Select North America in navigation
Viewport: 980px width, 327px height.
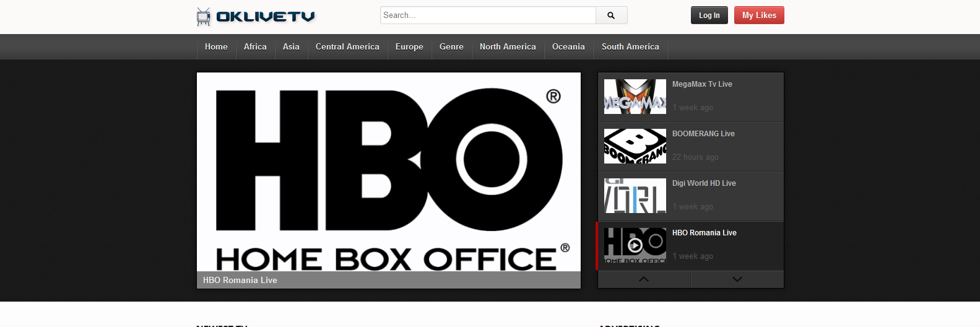click(508, 46)
